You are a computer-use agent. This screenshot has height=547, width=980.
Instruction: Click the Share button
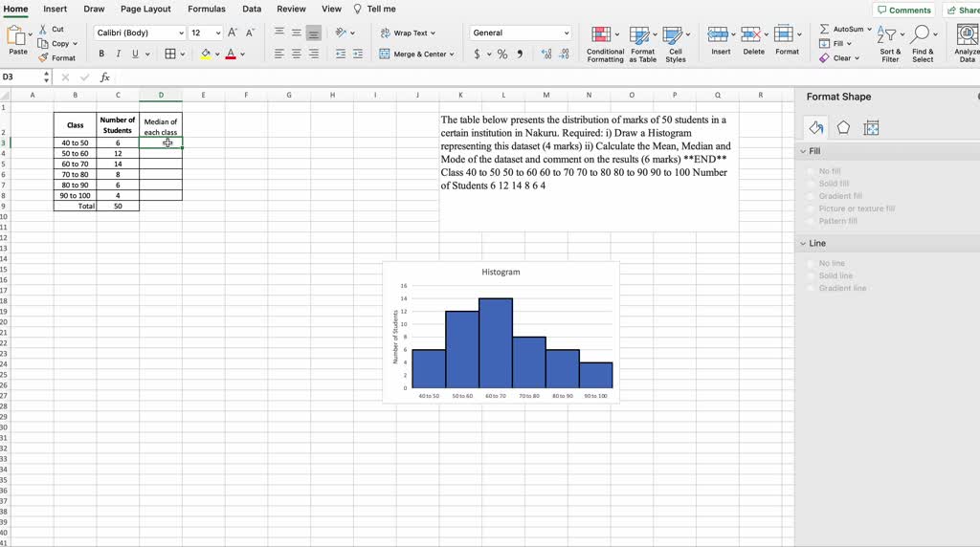coord(962,10)
